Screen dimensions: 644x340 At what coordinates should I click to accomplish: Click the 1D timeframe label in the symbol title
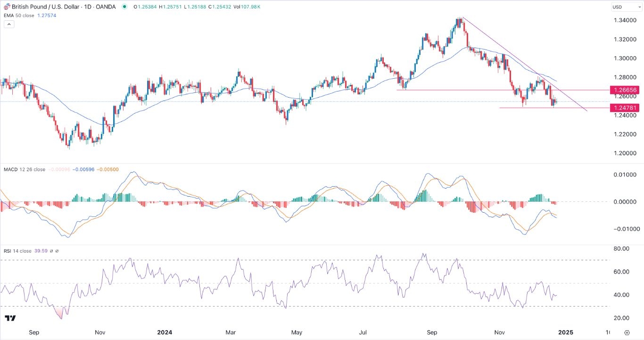(x=87, y=7)
